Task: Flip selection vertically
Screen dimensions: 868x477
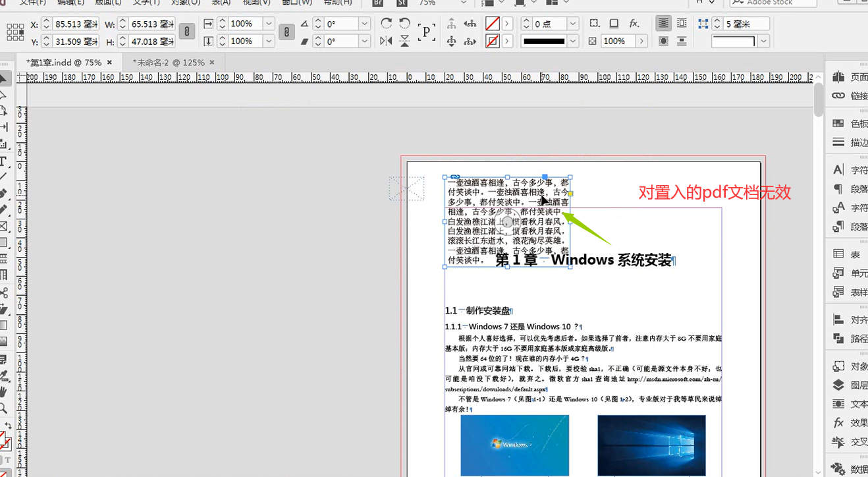Action: click(x=405, y=41)
